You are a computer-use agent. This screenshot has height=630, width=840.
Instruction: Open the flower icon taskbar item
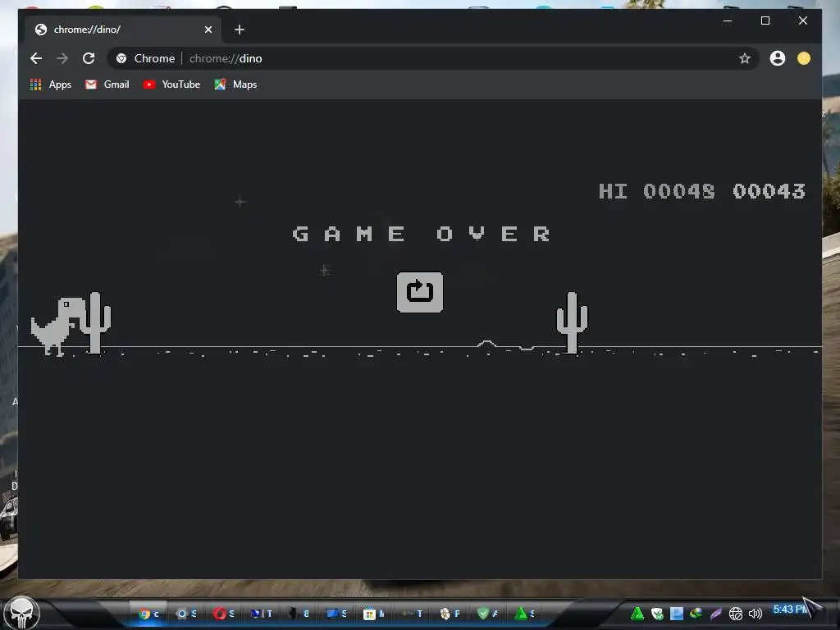449,614
